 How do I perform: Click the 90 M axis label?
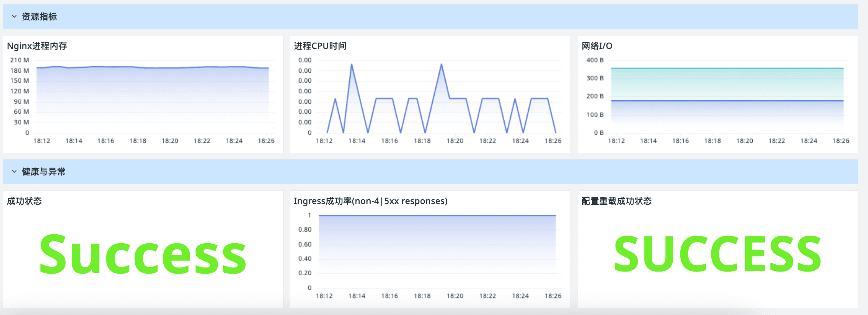coord(21,102)
